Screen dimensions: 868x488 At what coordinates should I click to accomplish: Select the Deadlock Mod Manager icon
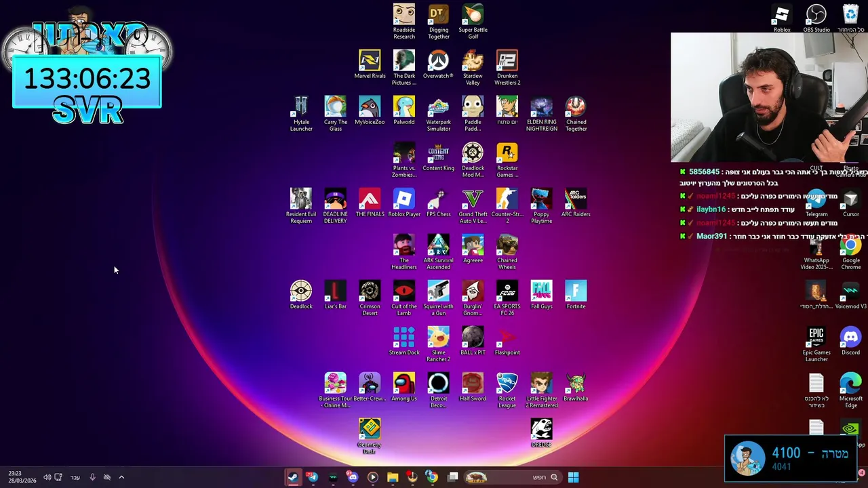coord(473,160)
